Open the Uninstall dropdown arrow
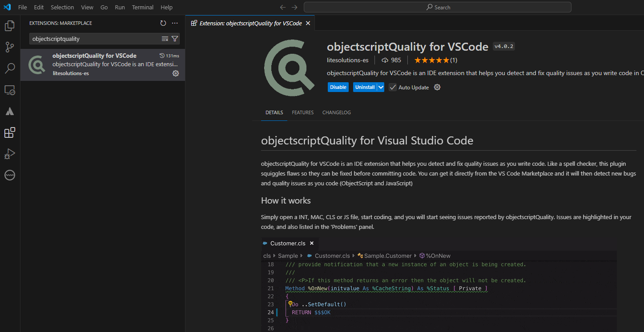This screenshot has height=332, width=644. point(381,87)
